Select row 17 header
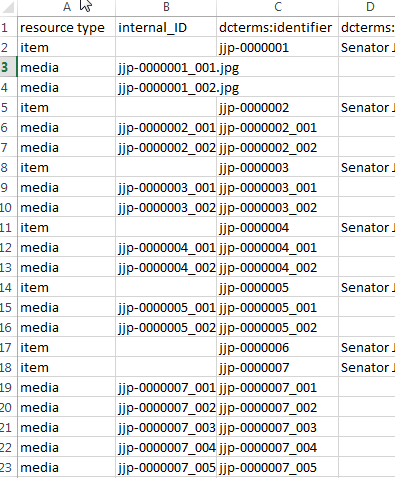Image resolution: width=395 pixels, height=478 pixels. pos(8,347)
